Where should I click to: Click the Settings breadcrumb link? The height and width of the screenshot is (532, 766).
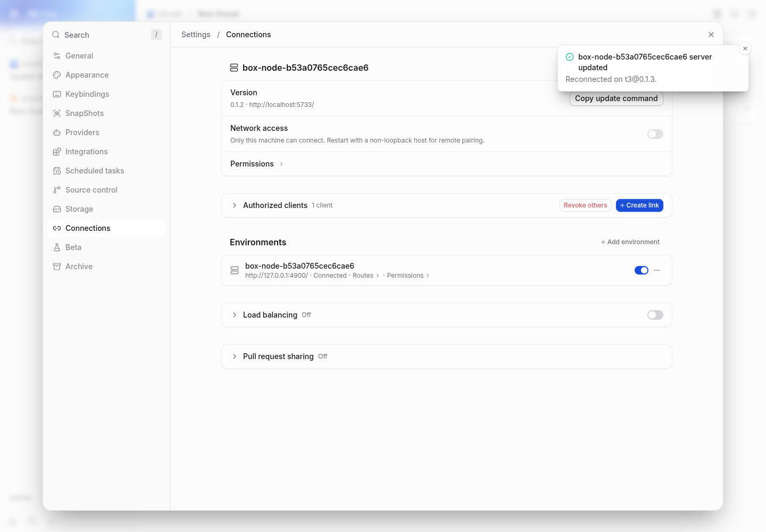196,35
